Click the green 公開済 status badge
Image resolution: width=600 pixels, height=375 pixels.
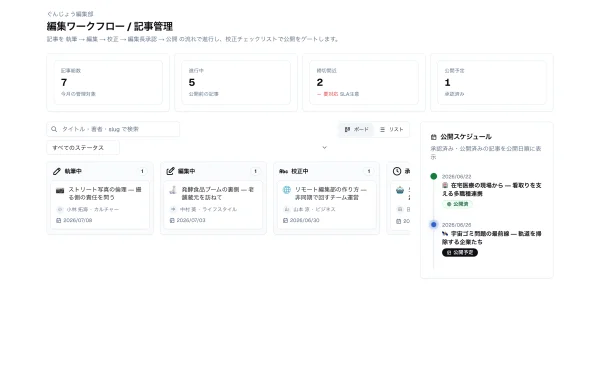pos(458,204)
